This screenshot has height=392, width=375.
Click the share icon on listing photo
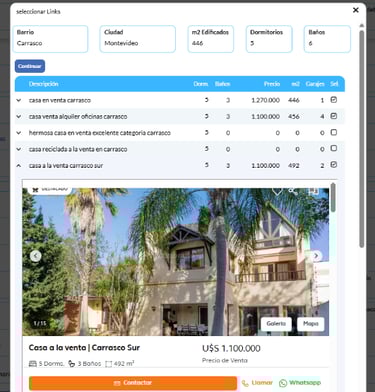click(x=293, y=191)
